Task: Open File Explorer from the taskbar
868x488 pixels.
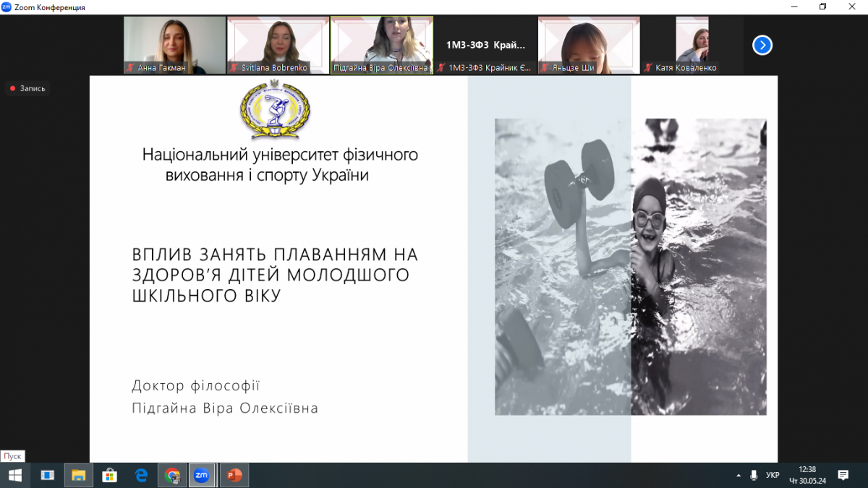Action: point(78,475)
